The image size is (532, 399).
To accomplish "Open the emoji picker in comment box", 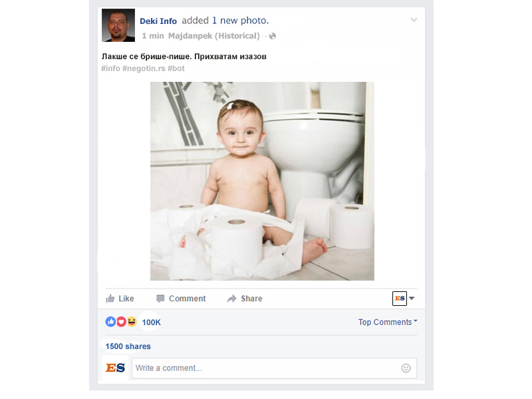I will click(406, 368).
